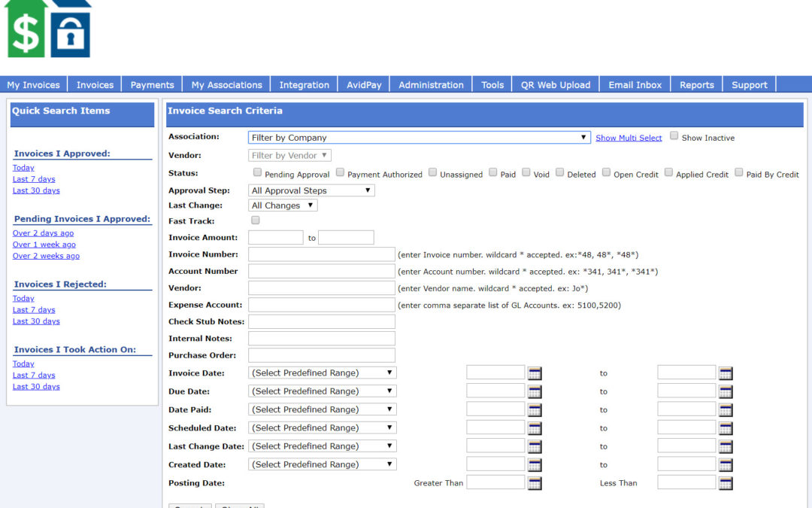Open the Invoice Date start calendar picker
This screenshot has width=812, height=508.
click(x=535, y=373)
